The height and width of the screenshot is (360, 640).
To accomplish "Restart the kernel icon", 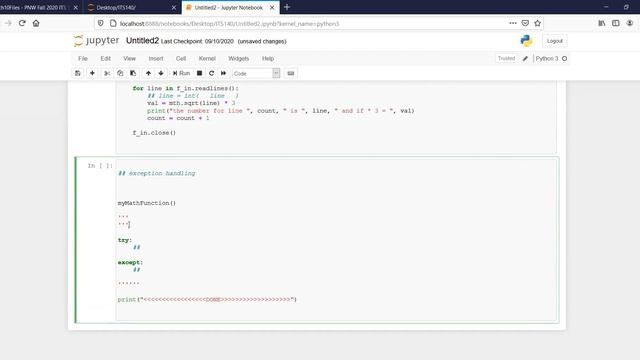I will coord(211,73).
